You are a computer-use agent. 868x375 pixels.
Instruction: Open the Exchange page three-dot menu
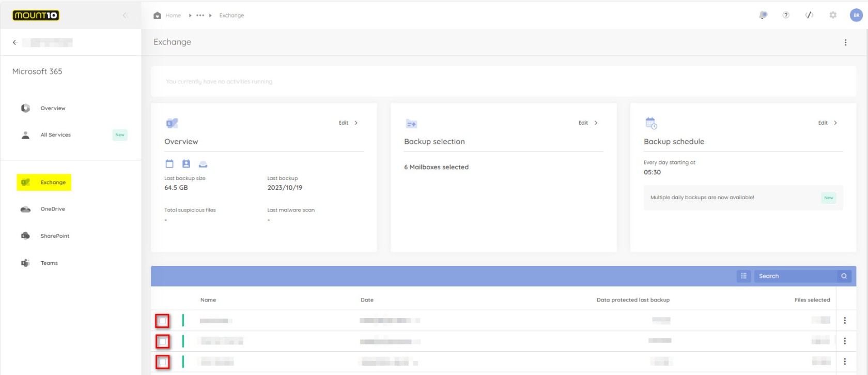pos(845,42)
